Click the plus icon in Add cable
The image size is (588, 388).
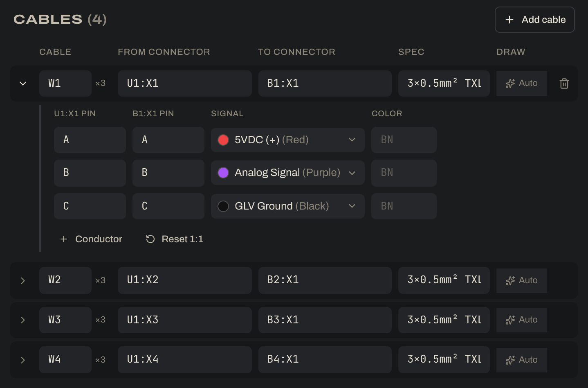click(x=509, y=20)
